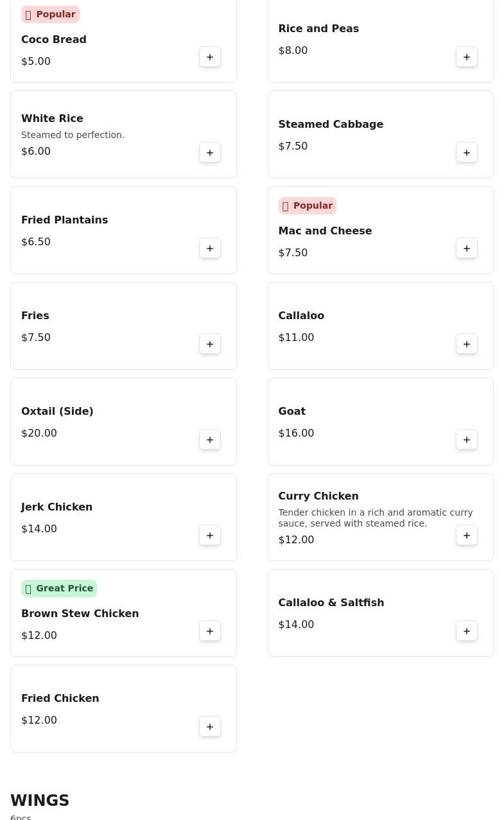Add Curry Chicken to the order

tap(467, 536)
